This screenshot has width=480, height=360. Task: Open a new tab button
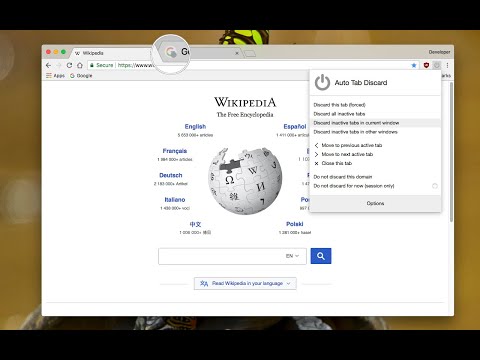tap(250, 53)
